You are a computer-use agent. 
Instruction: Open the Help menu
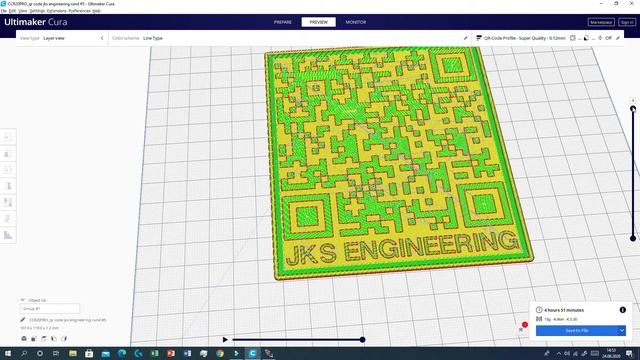point(96,11)
